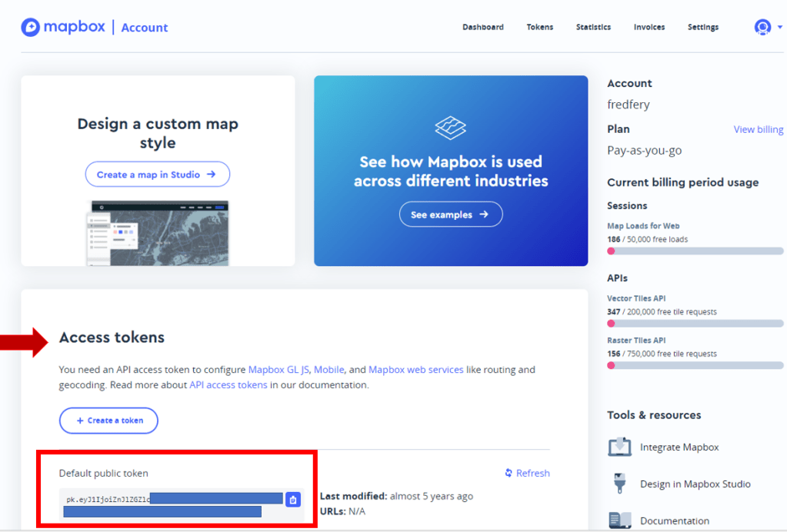Open the Dashboard nav item
787x532 pixels.
pyautogui.click(x=482, y=27)
